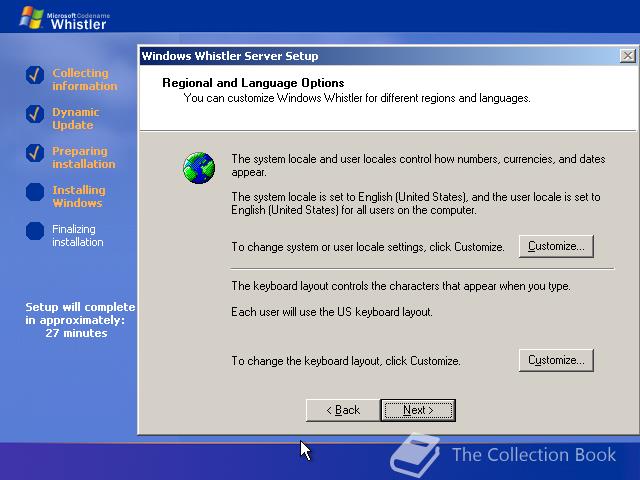Click the Finalizing installation step bullet
640x480 pixels.
point(35,231)
